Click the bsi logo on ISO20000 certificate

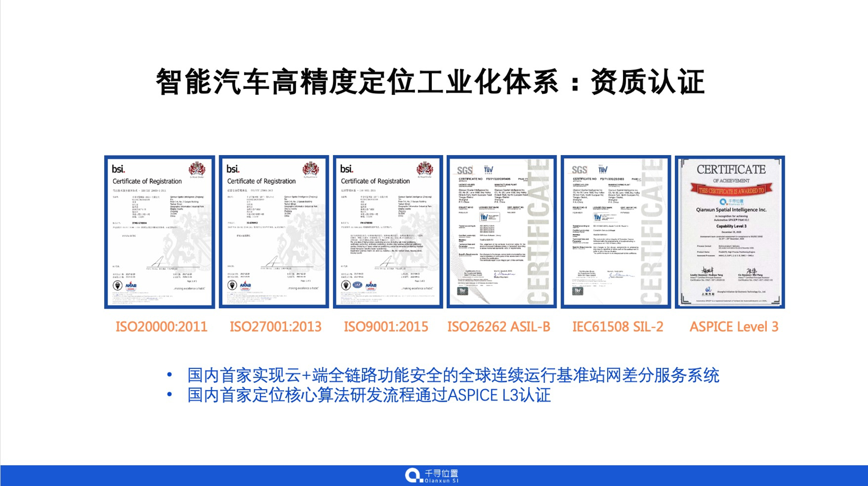[x=119, y=169]
